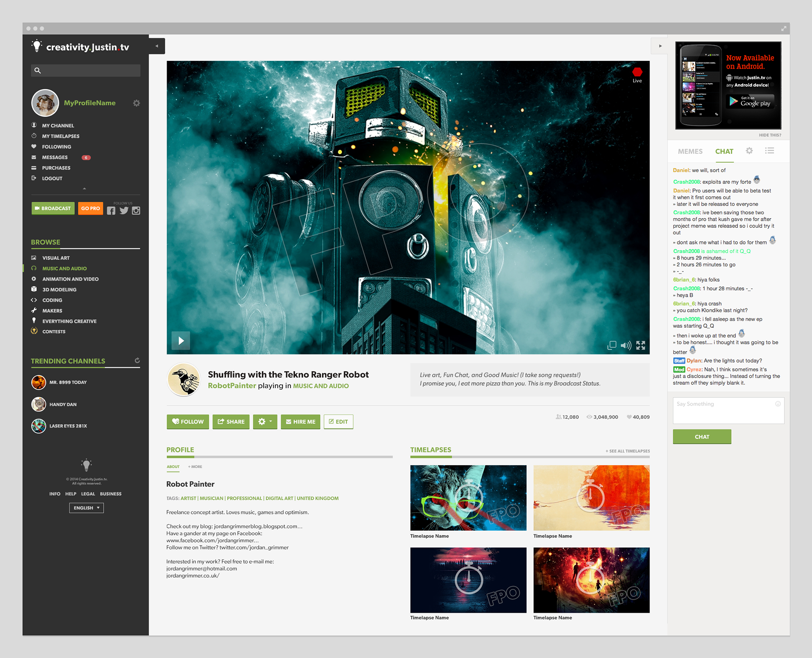The image size is (812, 658).
Task: Click the green BROADCAST button
Action: (53, 208)
